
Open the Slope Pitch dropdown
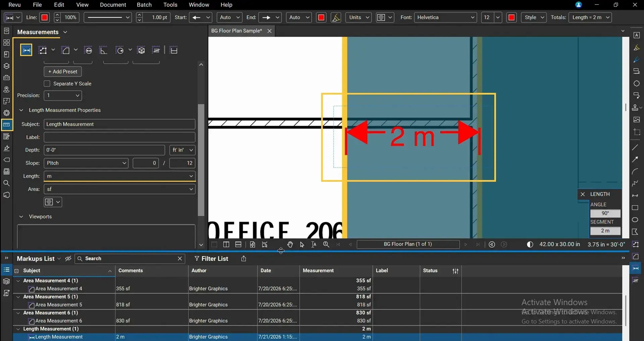pos(86,163)
